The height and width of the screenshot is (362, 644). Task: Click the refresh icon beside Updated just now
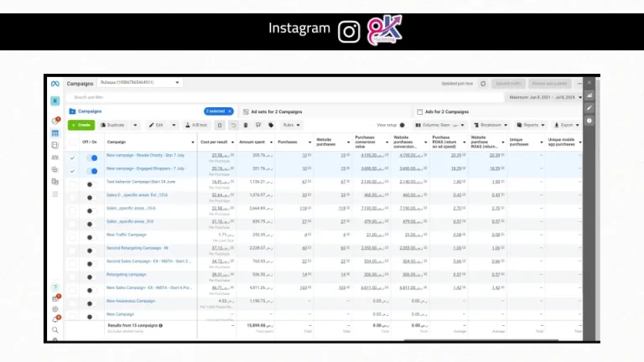483,84
